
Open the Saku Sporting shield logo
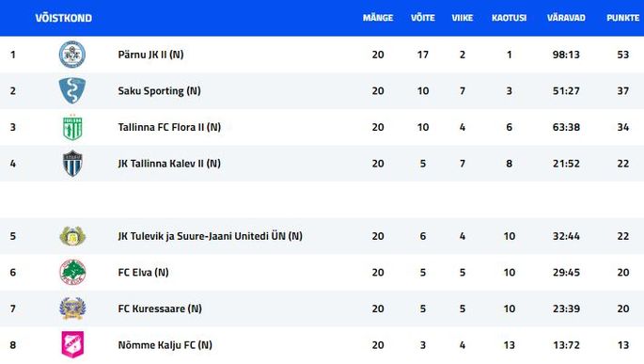tap(72, 90)
